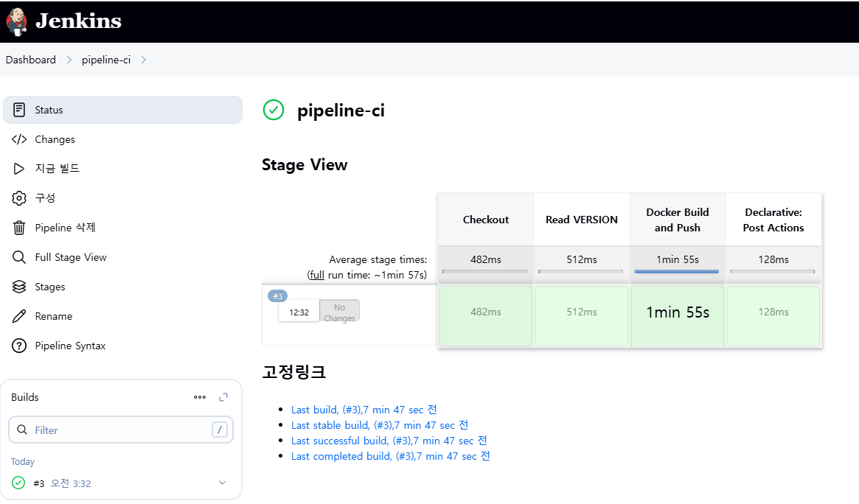Expand build #3 dropdown chevron
The image size is (859, 504).
coord(223,483)
